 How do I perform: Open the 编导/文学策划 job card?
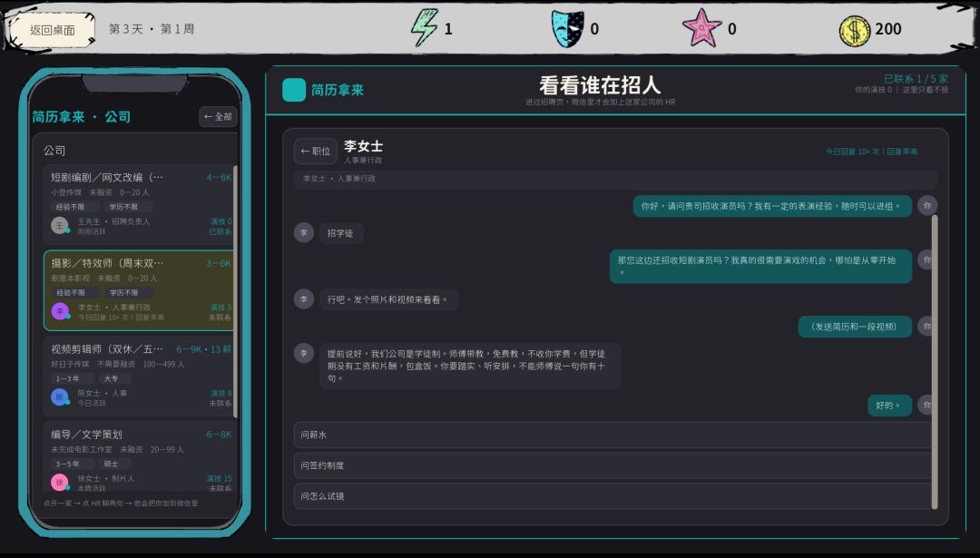pyautogui.click(x=138, y=457)
